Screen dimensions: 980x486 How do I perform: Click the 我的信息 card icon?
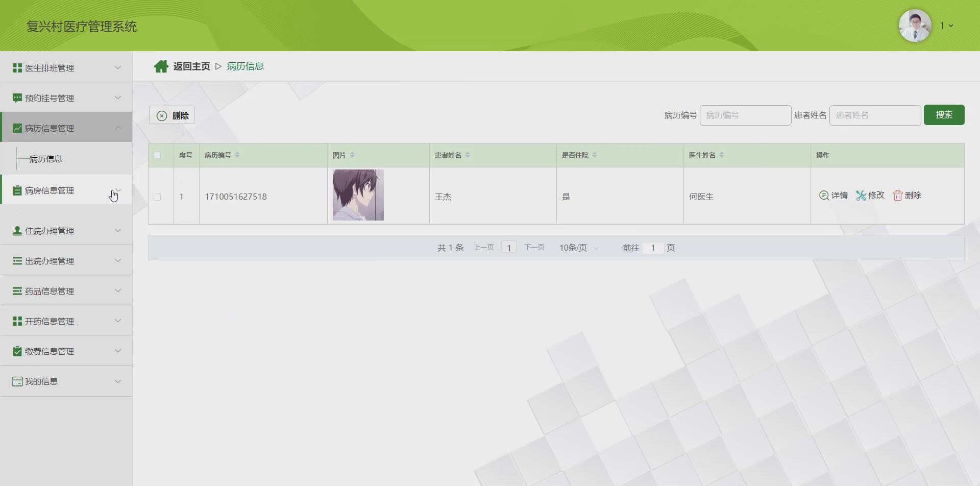tap(17, 381)
